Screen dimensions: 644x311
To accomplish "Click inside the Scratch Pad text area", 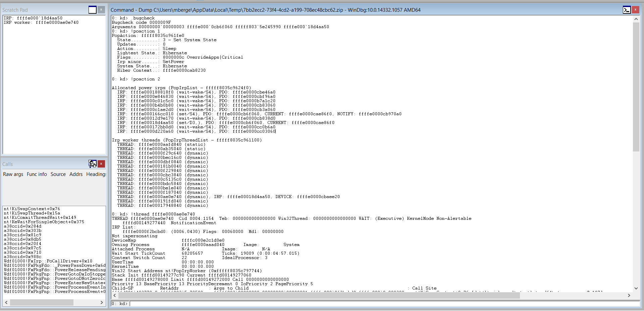I will [54, 84].
